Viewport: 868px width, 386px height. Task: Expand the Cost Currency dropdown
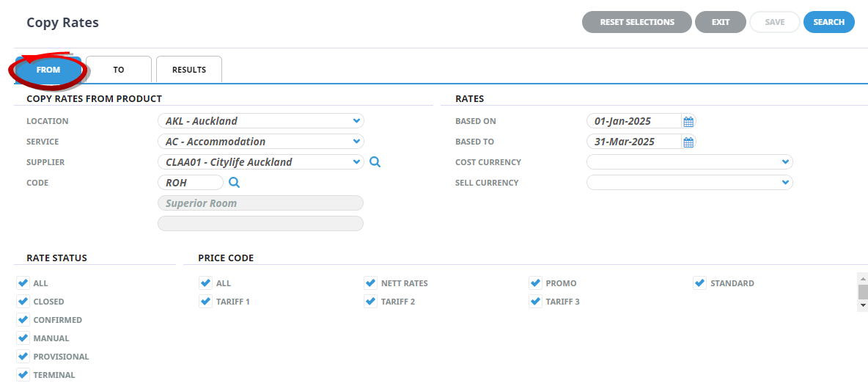coord(785,162)
